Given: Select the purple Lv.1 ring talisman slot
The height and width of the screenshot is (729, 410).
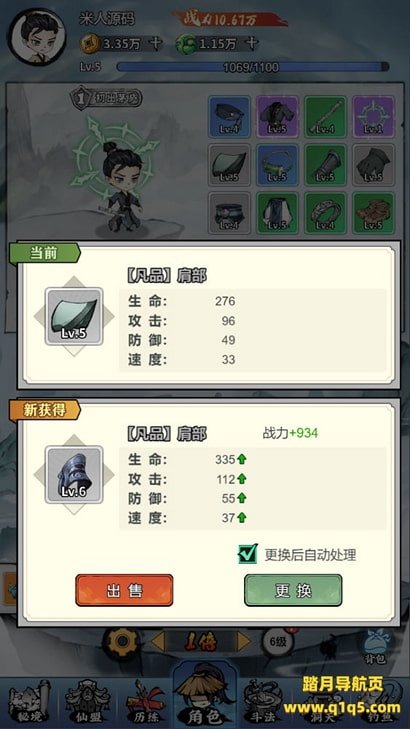Looking at the screenshot, I should (x=374, y=117).
